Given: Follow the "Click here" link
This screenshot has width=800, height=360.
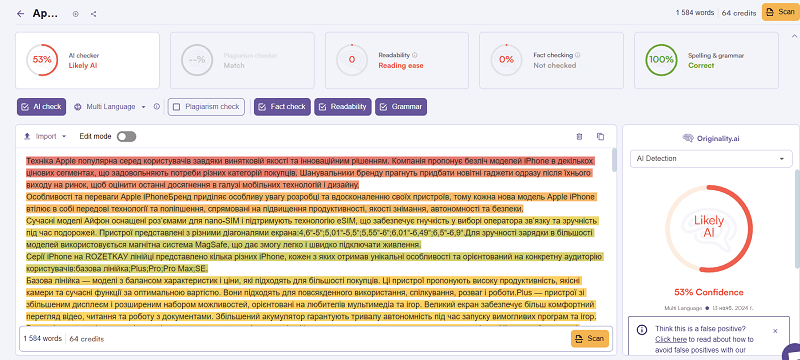Looking at the screenshot, I should (x=670, y=339).
